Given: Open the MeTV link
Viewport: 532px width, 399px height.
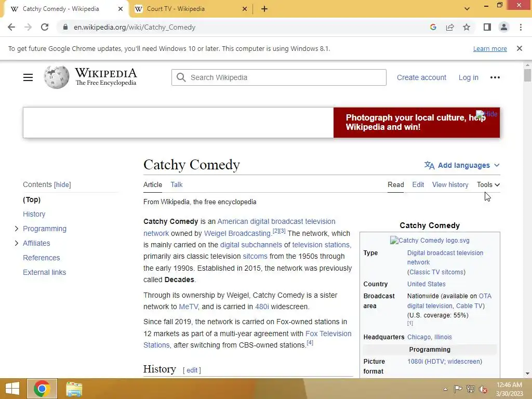Looking at the screenshot, I should (188, 307).
